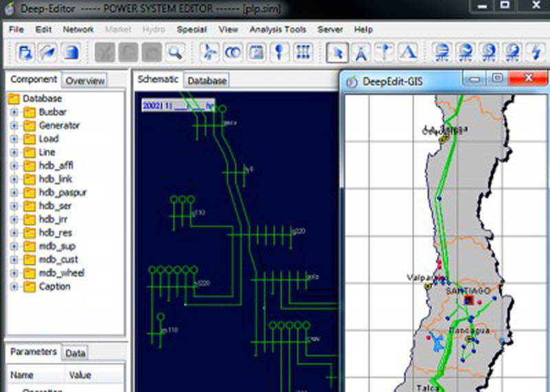The image size is (550, 392).
Task: Choose the transformer two-circle icon
Action: [x=234, y=52]
